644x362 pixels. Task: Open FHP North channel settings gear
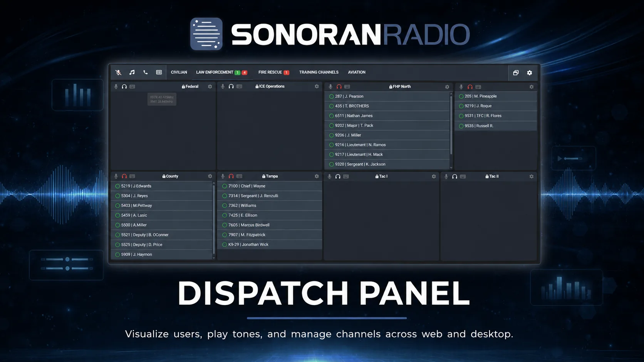coord(447,87)
